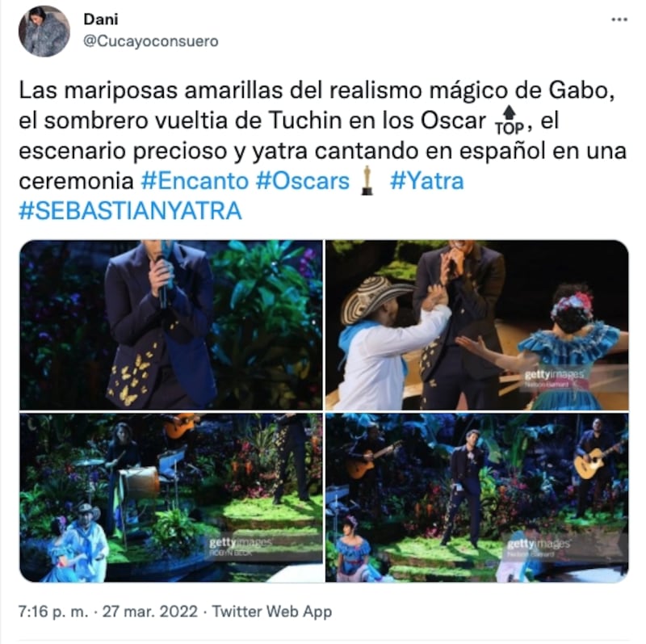
Task: Open the display name Dani
Action: pos(101,19)
